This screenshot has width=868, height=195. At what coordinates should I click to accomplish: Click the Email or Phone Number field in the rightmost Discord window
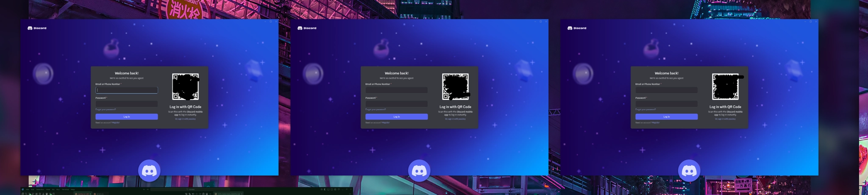[667, 90]
